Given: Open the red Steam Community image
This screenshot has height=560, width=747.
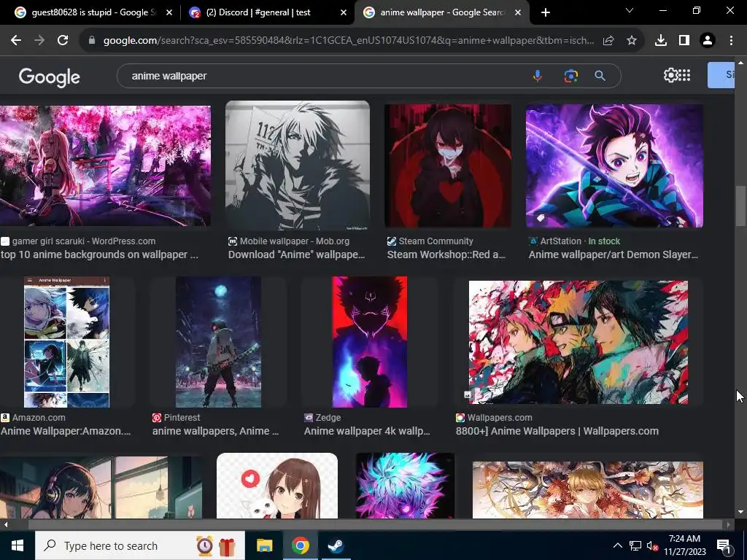Looking at the screenshot, I should tap(448, 166).
